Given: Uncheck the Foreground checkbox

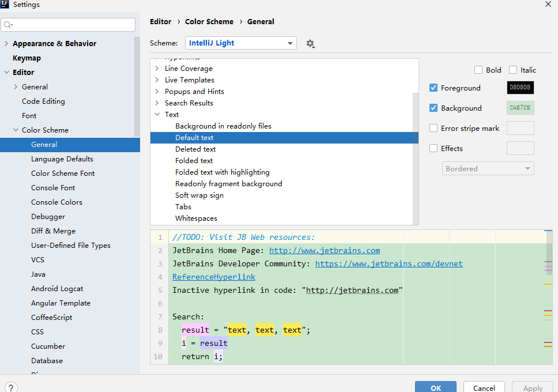Looking at the screenshot, I should (x=433, y=88).
